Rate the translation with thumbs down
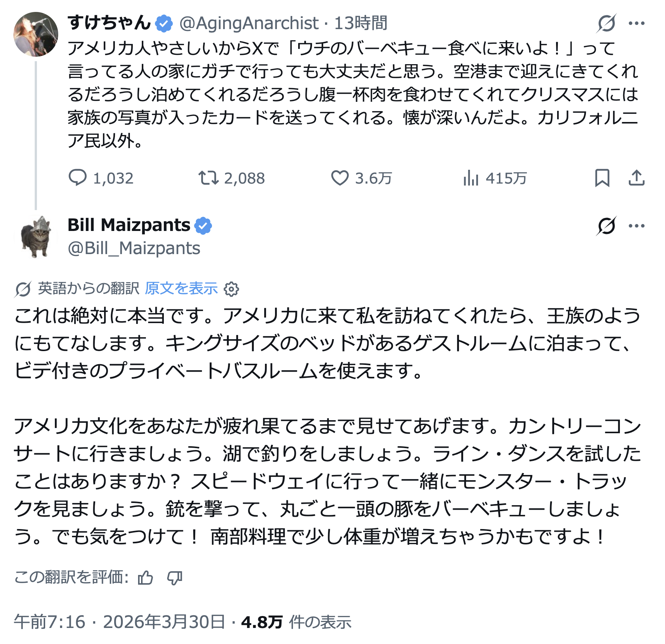The width and height of the screenshot is (665, 644). click(175, 578)
